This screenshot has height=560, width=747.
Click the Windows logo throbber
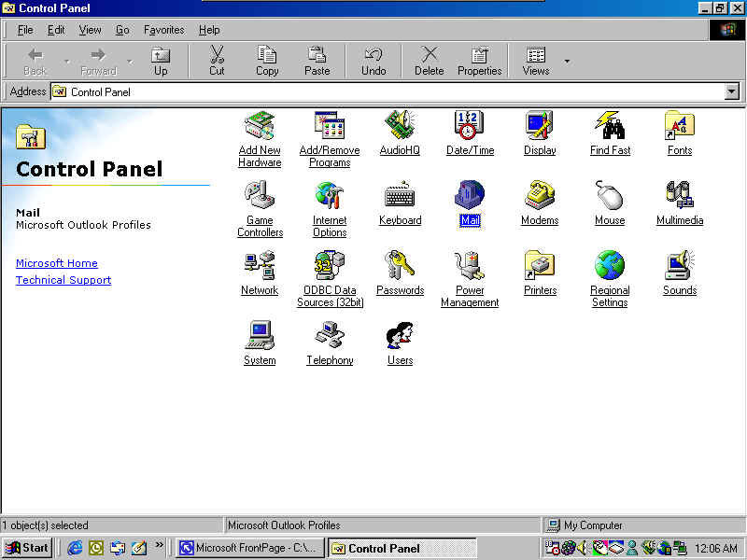(727, 30)
